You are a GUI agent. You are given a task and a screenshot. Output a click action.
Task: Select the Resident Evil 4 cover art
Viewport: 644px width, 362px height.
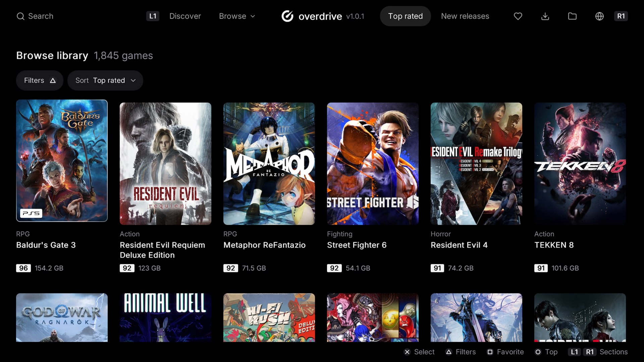pyautogui.click(x=476, y=164)
